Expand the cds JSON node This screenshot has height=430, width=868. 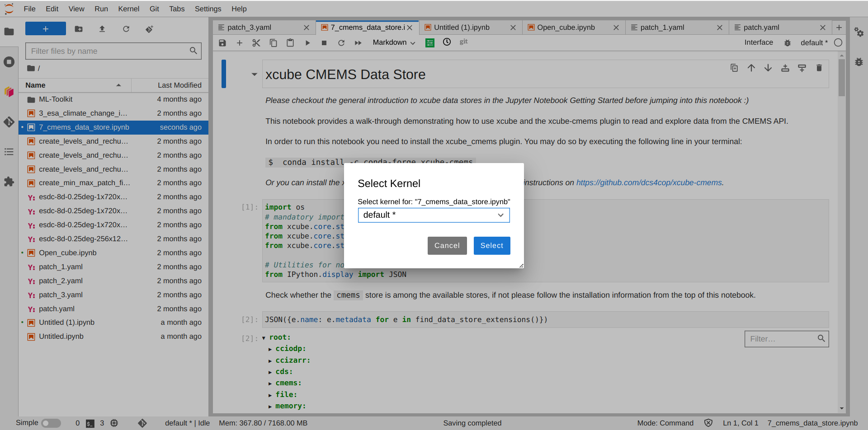point(270,372)
